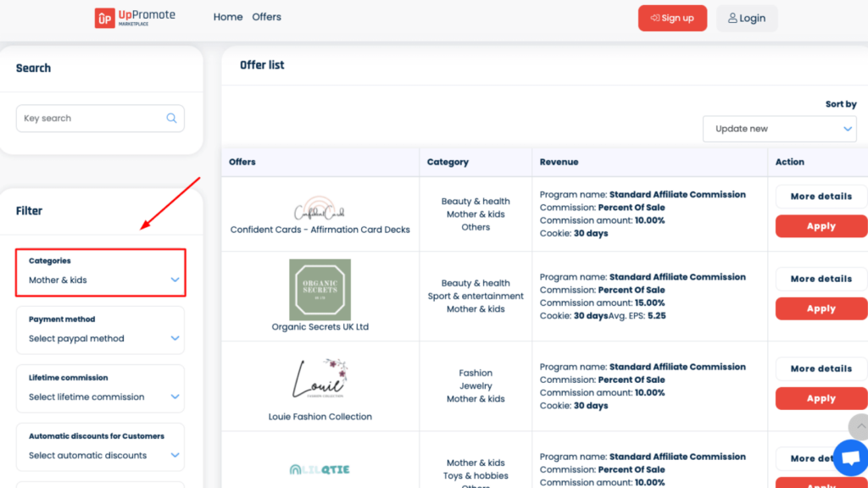
Task: Open the Confident Cards logo
Action: [320, 209]
